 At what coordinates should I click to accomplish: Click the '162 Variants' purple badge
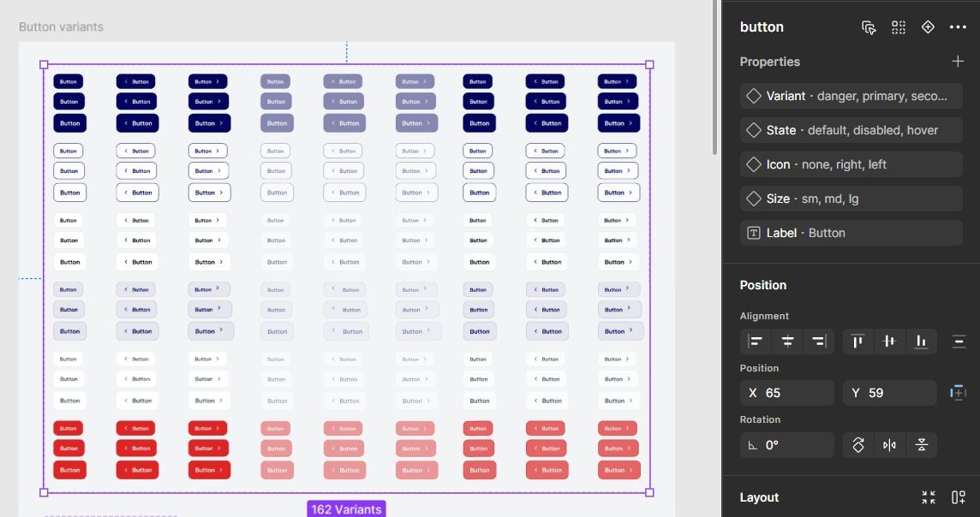[x=346, y=509]
